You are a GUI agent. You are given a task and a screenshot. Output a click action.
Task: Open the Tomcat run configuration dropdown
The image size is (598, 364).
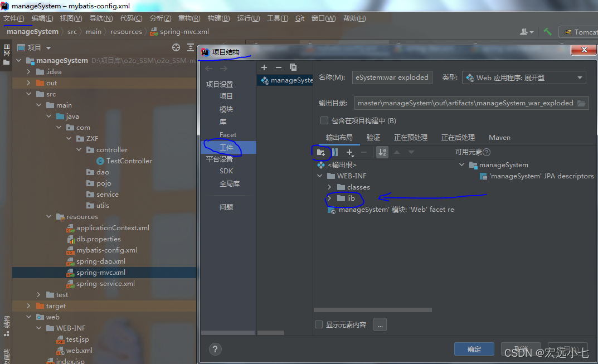pyautogui.click(x=579, y=32)
